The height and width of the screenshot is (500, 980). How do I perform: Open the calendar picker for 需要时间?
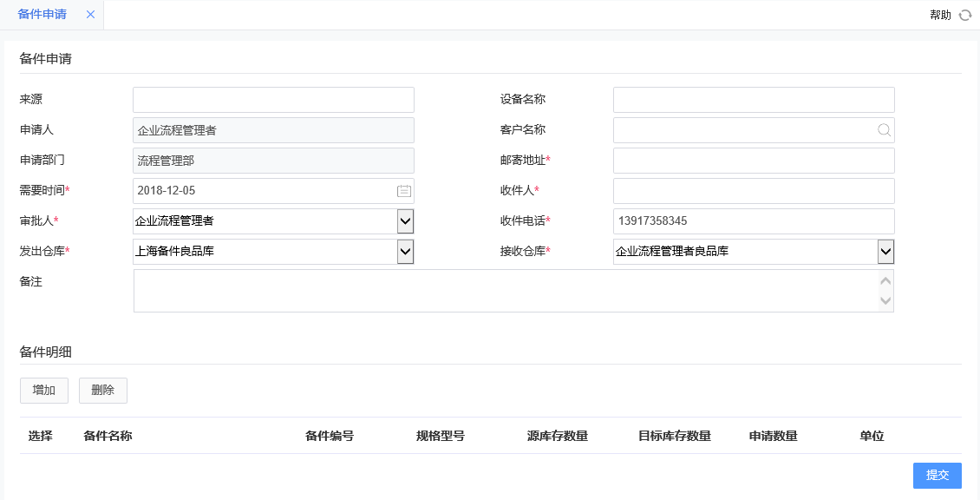click(404, 190)
